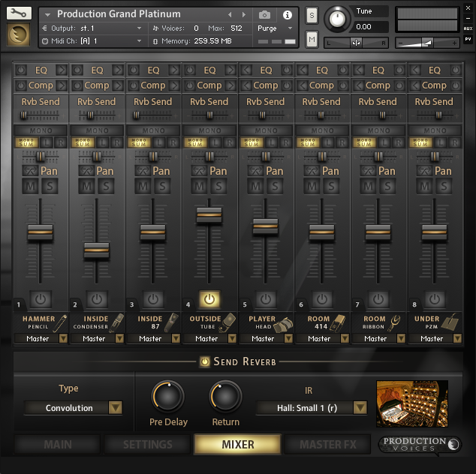Click the camera snapshot icon
Image resolution: width=476 pixels, height=474 pixels.
tap(264, 14)
